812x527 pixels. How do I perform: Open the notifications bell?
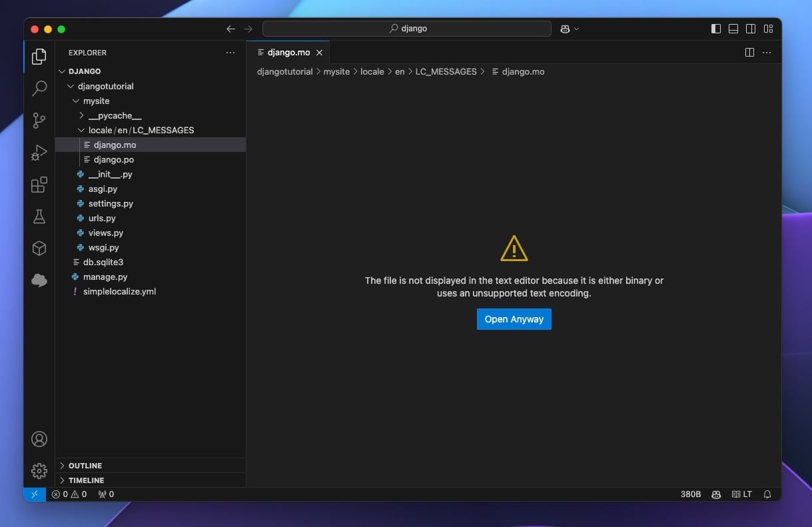(x=767, y=494)
